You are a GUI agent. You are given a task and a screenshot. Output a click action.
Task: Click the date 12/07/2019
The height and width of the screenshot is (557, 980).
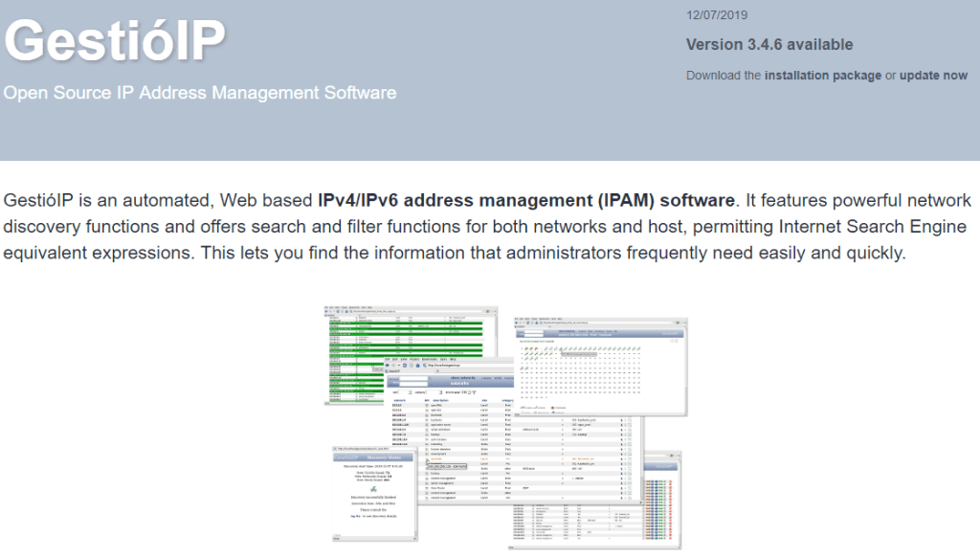717,15
